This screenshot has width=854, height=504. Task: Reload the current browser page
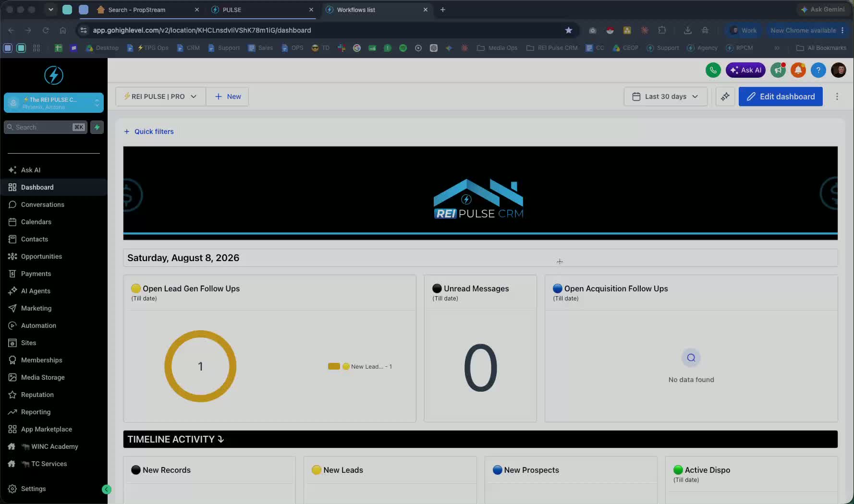click(x=46, y=30)
